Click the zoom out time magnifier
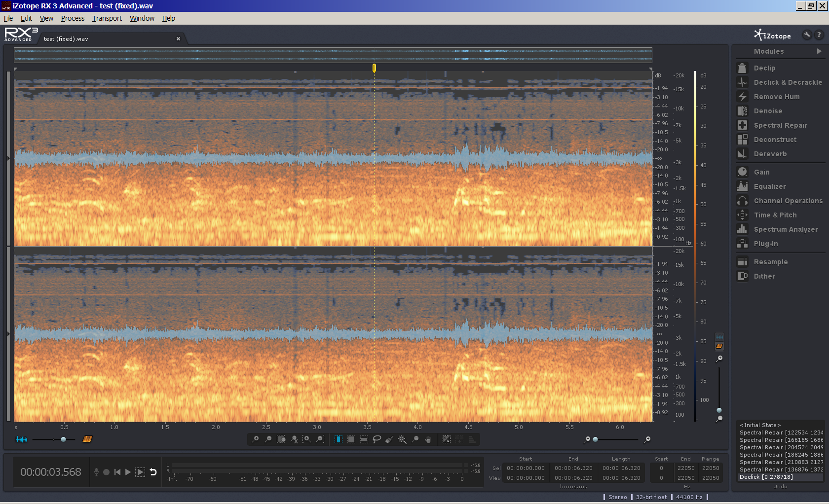This screenshot has width=829, height=504. [x=268, y=439]
